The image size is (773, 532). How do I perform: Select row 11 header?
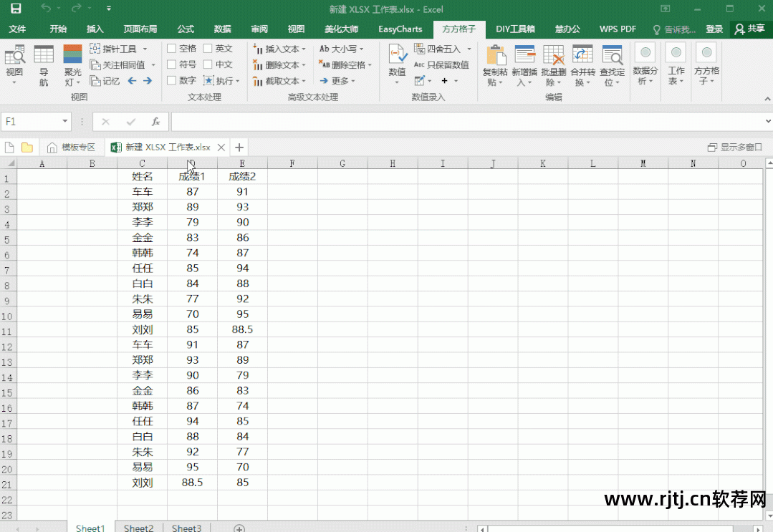click(x=7, y=331)
